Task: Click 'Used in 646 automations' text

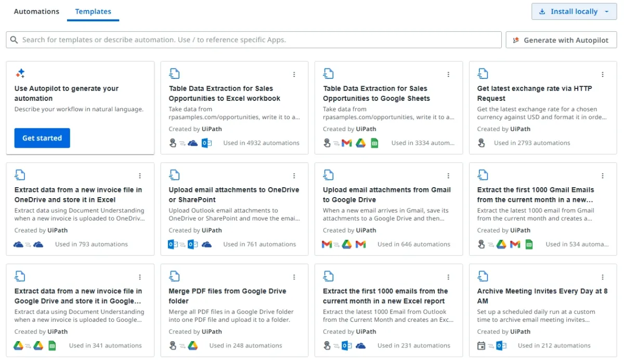Action: click(414, 244)
